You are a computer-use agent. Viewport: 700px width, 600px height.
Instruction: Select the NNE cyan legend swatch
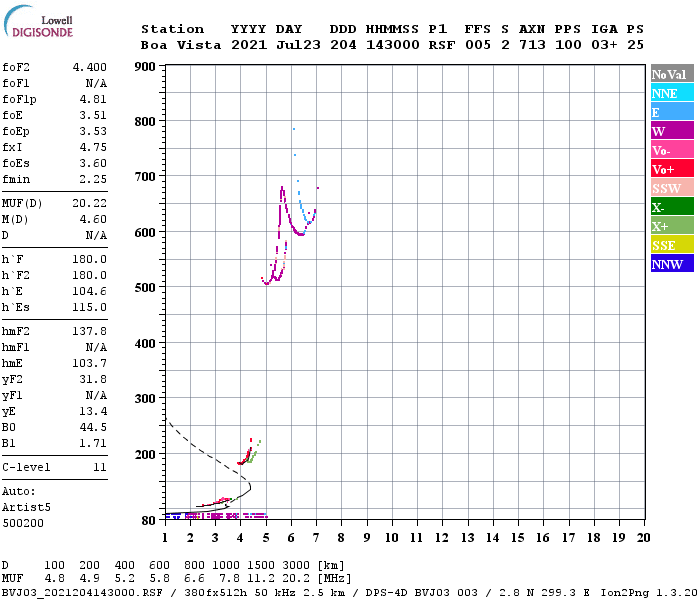(x=672, y=93)
